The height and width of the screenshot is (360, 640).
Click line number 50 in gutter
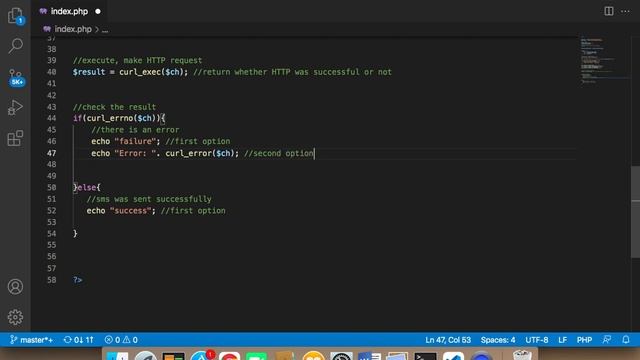point(51,187)
